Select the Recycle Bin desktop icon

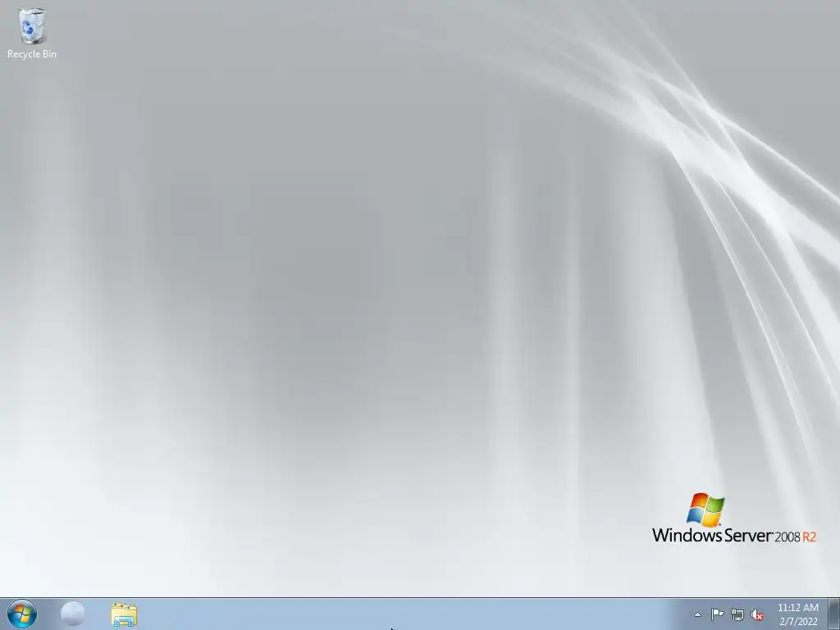(x=32, y=33)
